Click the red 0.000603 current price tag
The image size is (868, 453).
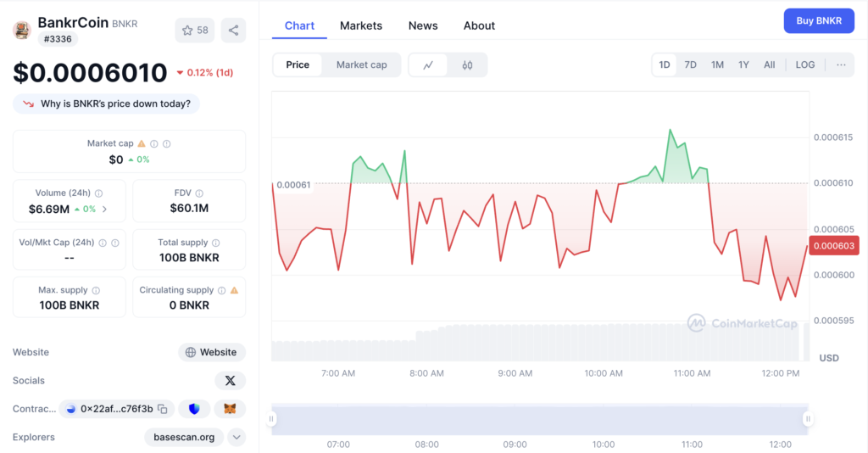834,245
